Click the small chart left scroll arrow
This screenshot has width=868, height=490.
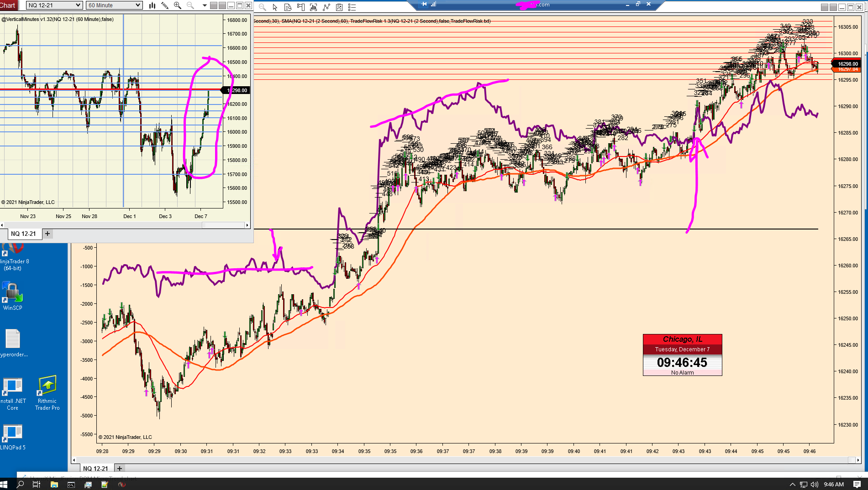coord(2,225)
